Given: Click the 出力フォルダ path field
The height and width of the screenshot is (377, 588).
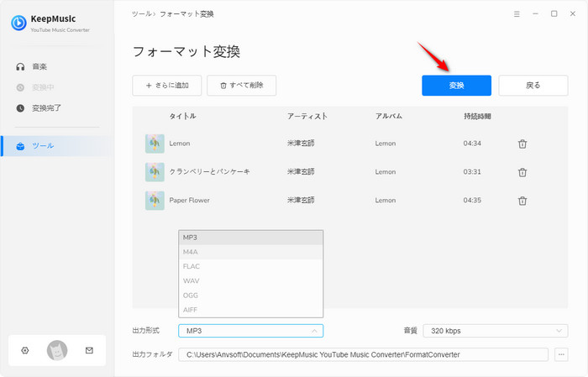Looking at the screenshot, I should click(x=363, y=354).
